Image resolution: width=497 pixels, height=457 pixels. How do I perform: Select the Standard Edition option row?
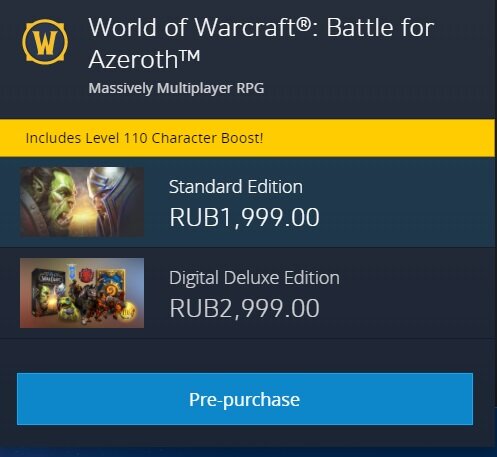coord(247,202)
